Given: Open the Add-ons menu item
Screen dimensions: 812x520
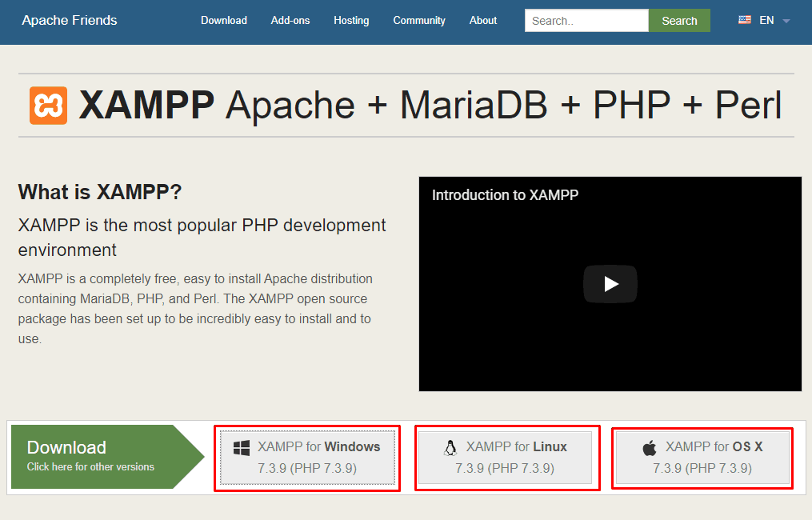Looking at the screenshot, I should [x=290, y=21].
